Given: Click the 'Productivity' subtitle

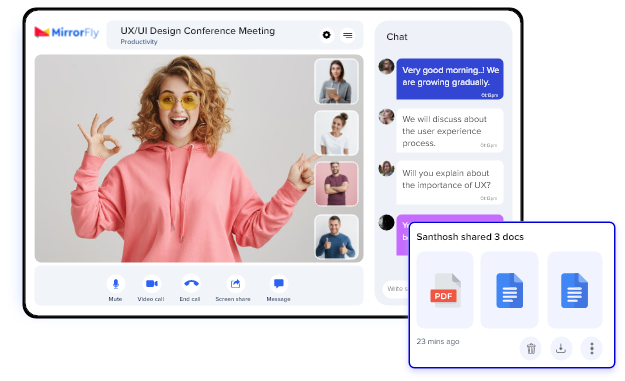Looking at the screenshot, I should (139, 42).
